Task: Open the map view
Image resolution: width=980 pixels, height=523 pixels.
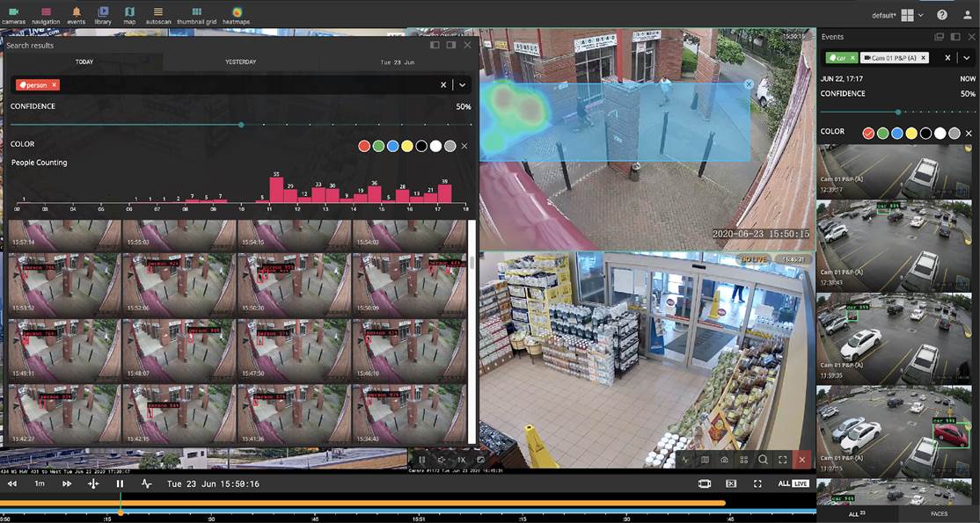Action: [x=128, y=13]
